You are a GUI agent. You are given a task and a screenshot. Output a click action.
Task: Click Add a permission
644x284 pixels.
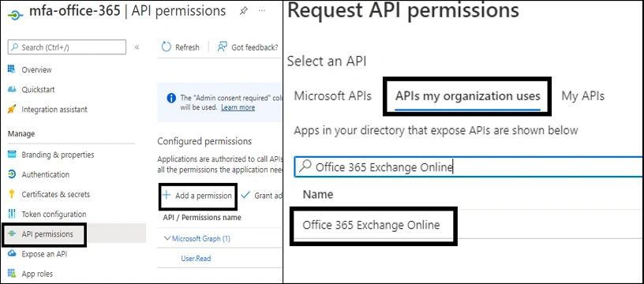tap(197, 196)
